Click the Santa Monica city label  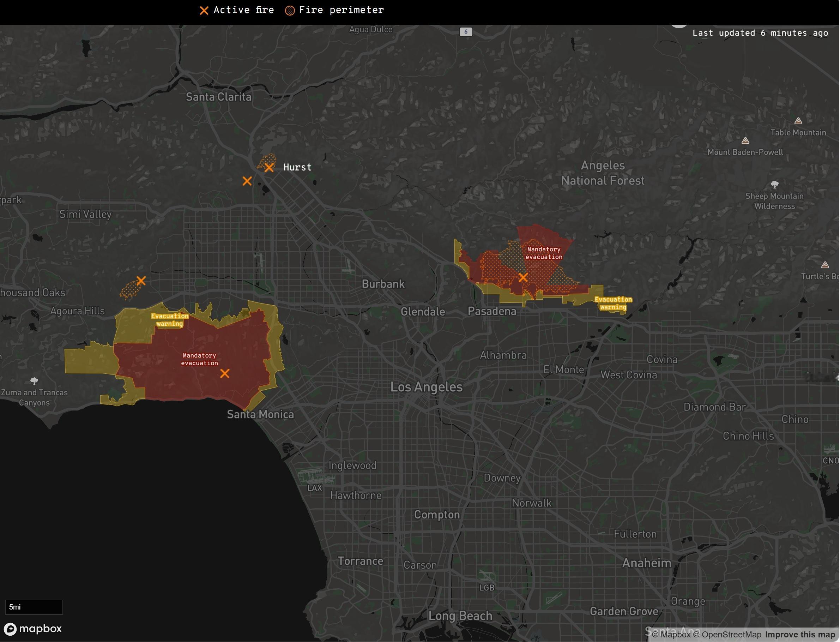tap(260, 414)
